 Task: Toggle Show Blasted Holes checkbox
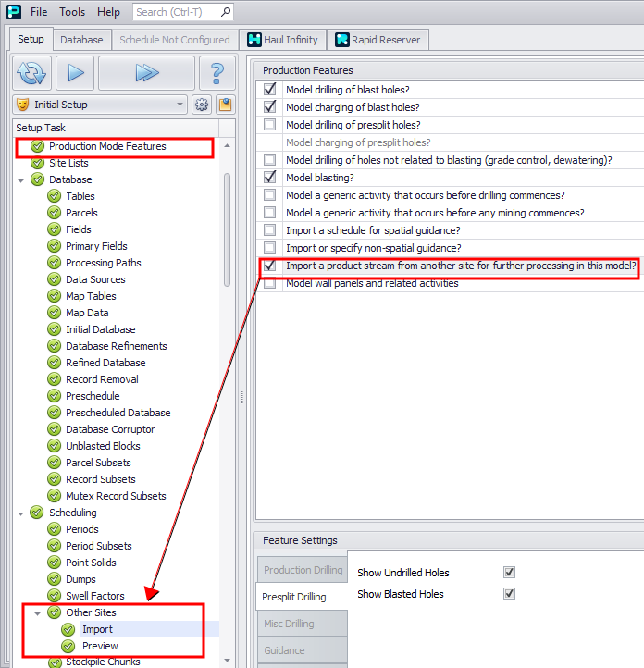[x=510, y=593]
